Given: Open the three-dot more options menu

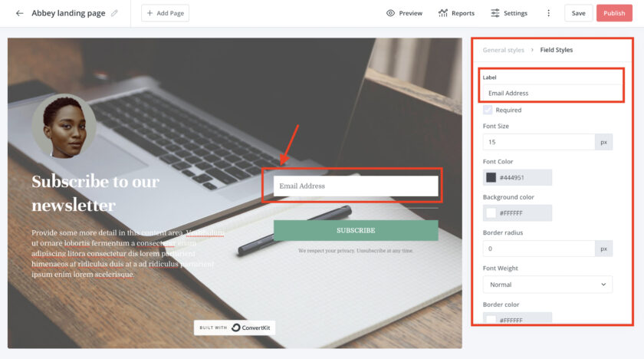Looking at the screenshot, I should click(548, 13).
